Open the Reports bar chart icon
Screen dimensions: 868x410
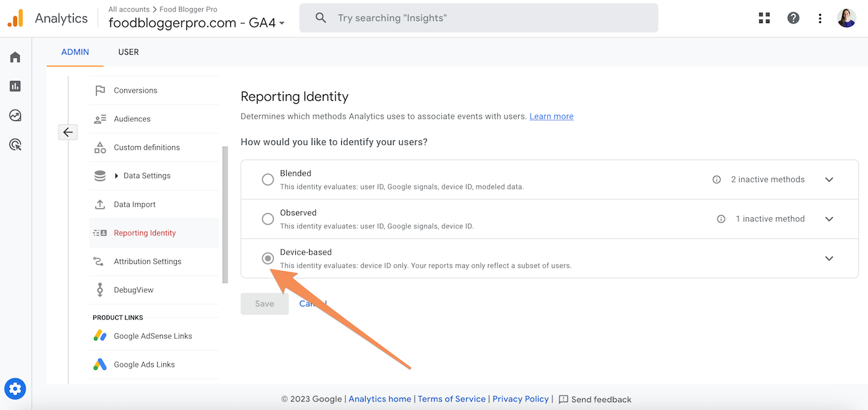[15, 86]
